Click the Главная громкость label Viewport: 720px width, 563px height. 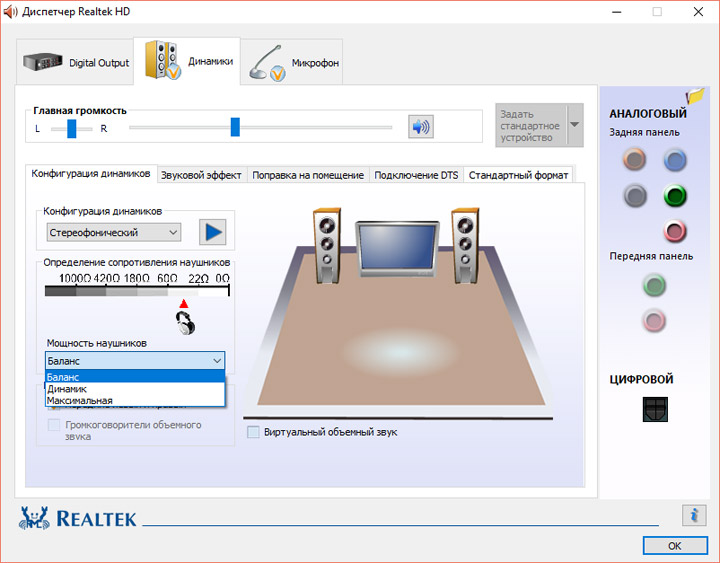pos(80,111)
